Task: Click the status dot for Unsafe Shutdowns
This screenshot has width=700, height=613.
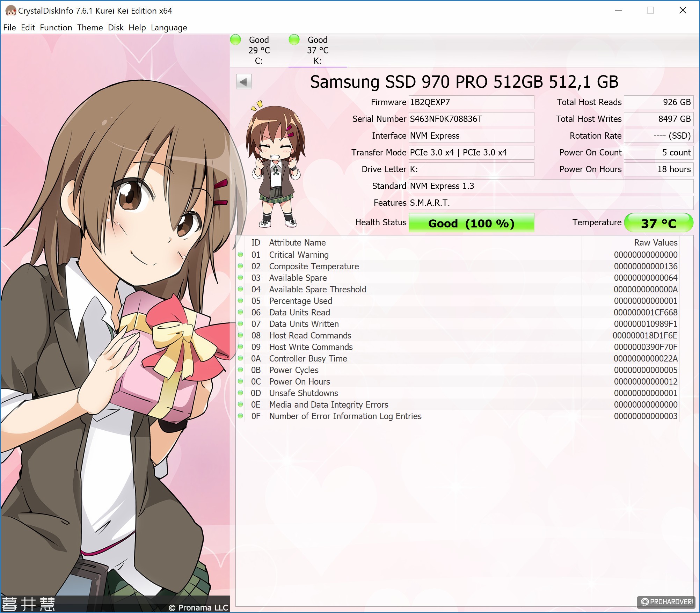Action: [x=240, y=393]
